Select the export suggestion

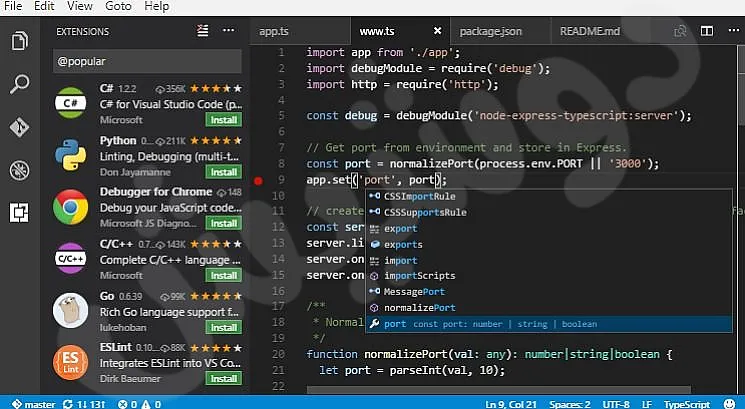549,228
